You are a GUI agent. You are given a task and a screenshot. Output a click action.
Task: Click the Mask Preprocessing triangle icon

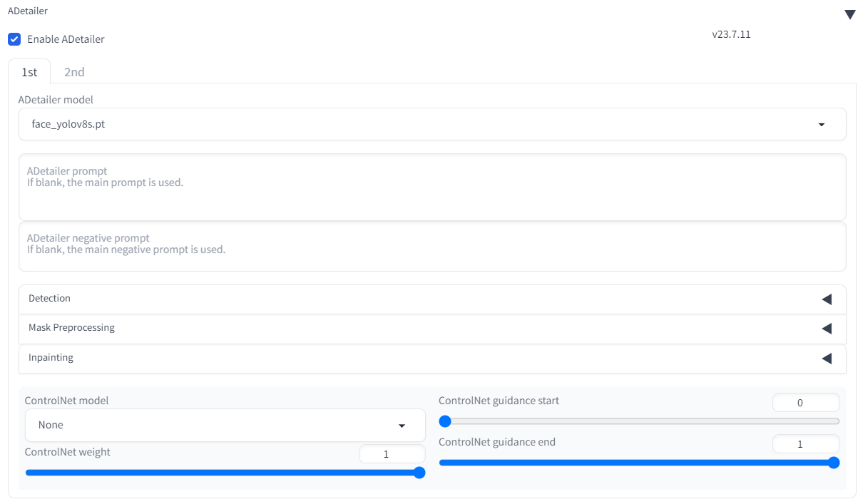pyautogui.click(x=827, y=329)
